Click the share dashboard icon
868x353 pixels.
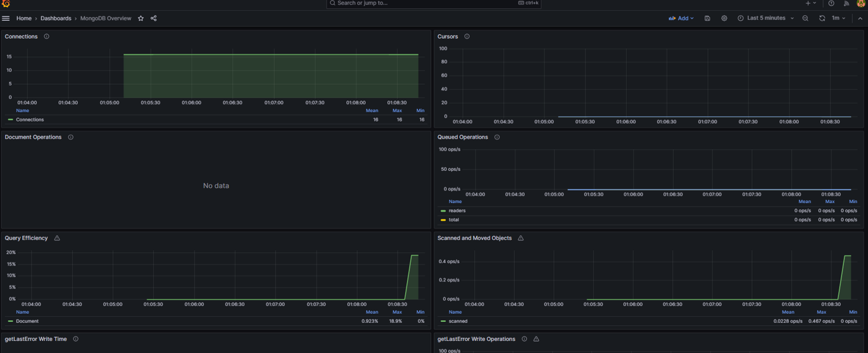pos(153,18)
